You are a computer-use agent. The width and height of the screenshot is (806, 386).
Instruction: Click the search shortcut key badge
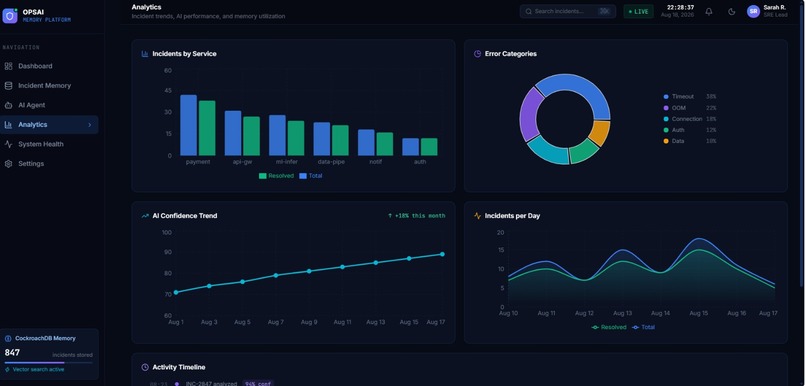604,11
